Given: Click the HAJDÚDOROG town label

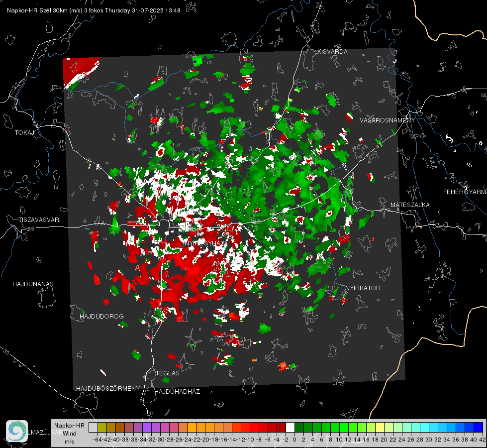Looking at the screenshot, I should [x=101, y=317].
